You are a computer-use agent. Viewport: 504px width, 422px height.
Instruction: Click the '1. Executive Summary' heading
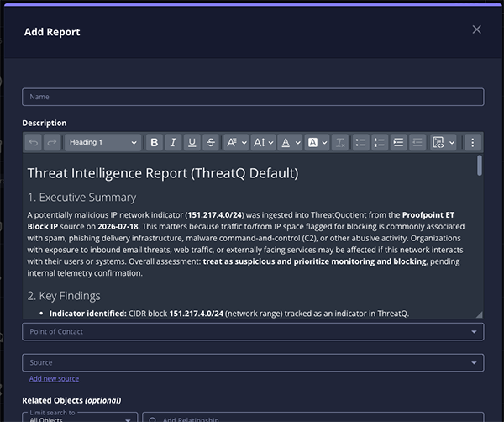[x=81, y=198]
